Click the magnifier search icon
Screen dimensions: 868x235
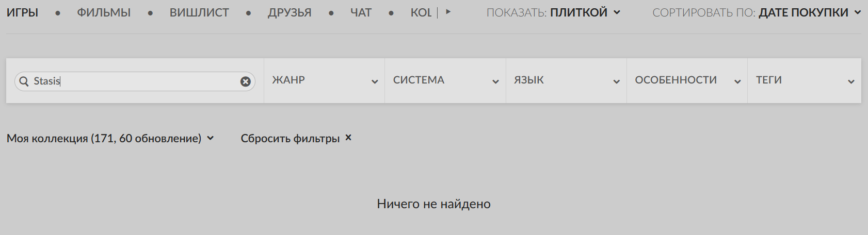point(24,81)
